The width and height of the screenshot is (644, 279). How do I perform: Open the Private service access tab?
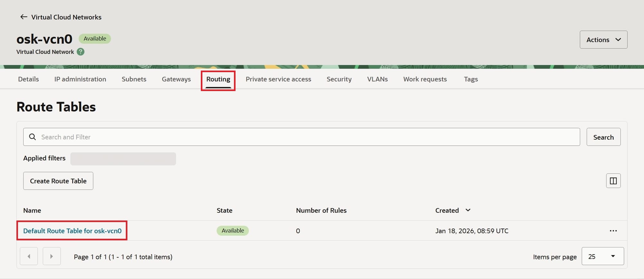tap(278, 79)
